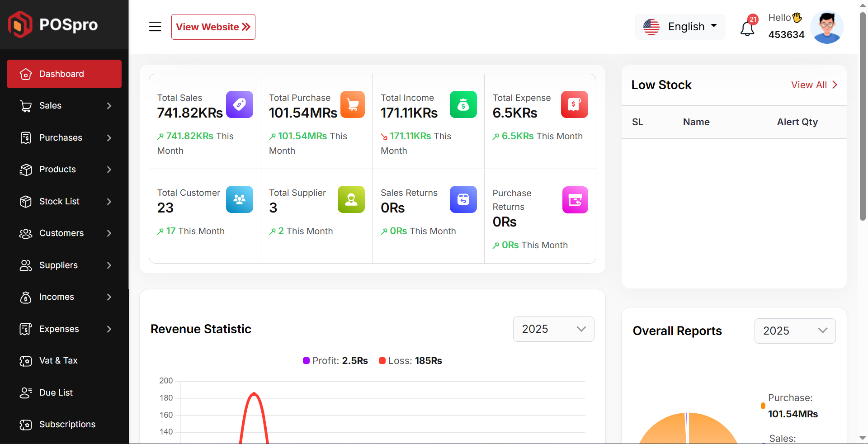Click the View Website button
The width and height of the screenshot is (868, 444).
tap(213, 27)
